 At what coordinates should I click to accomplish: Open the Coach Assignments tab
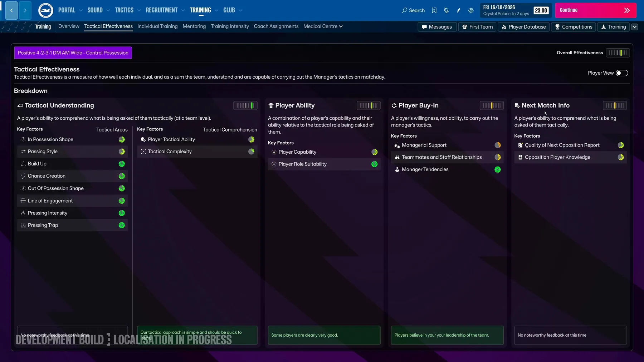click(x=276, y=26)
